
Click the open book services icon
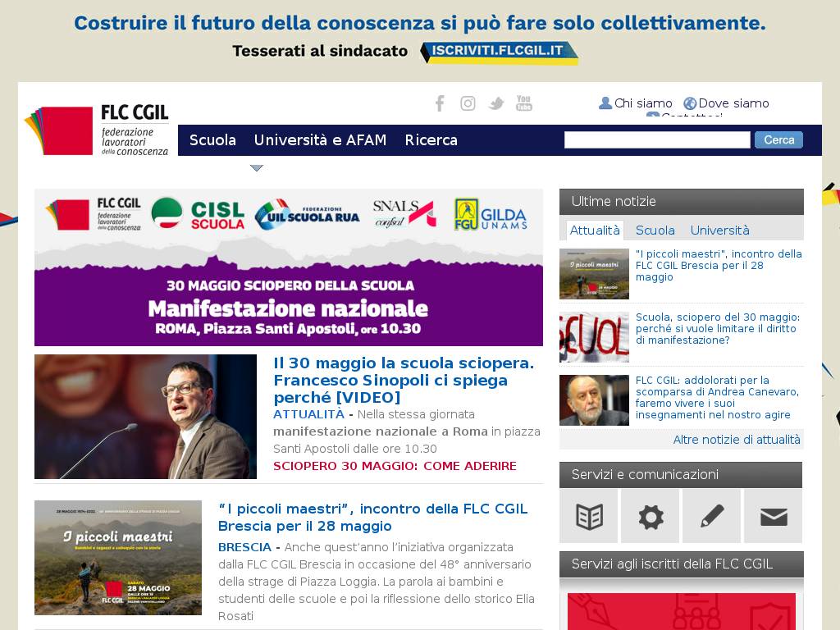(x=589, y=517)
